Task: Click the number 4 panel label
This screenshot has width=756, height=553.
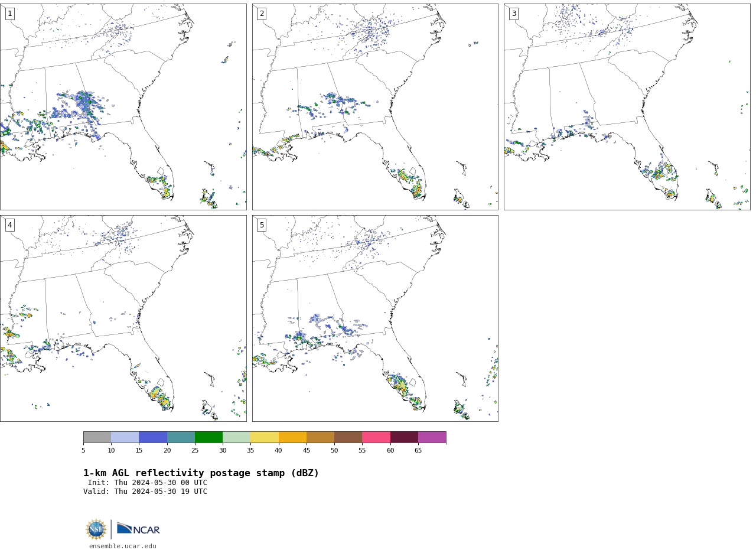Action: 9,225
